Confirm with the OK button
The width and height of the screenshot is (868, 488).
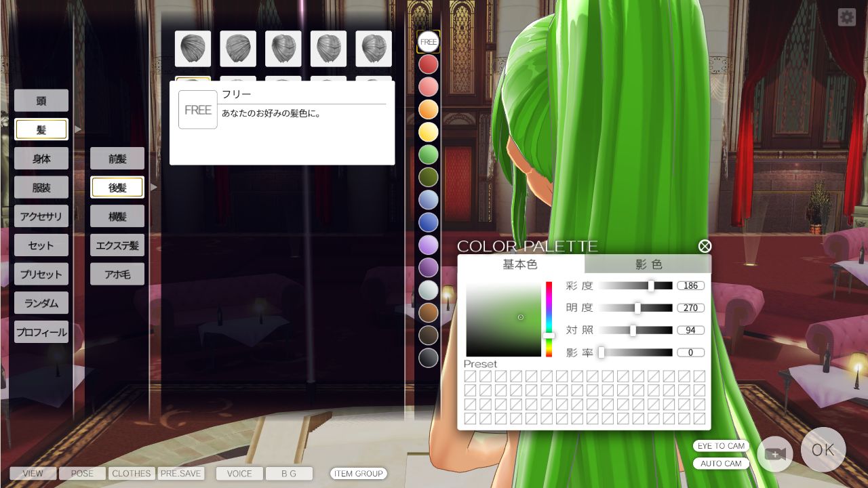[x=823, y=450]
